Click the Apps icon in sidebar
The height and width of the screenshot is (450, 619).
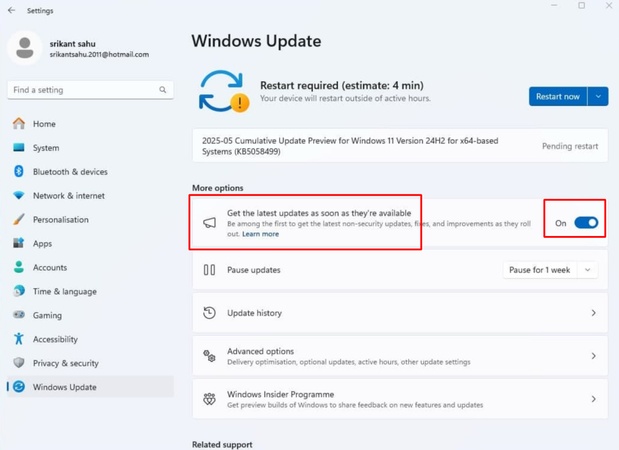pos(19,243)
